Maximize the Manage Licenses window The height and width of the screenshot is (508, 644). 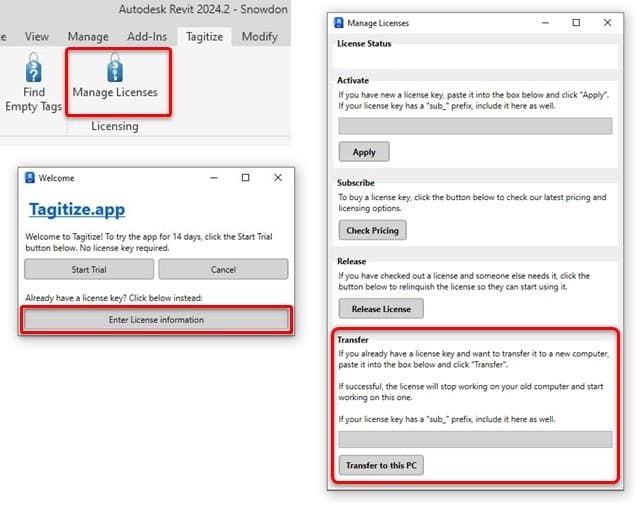tap(576, 23)
